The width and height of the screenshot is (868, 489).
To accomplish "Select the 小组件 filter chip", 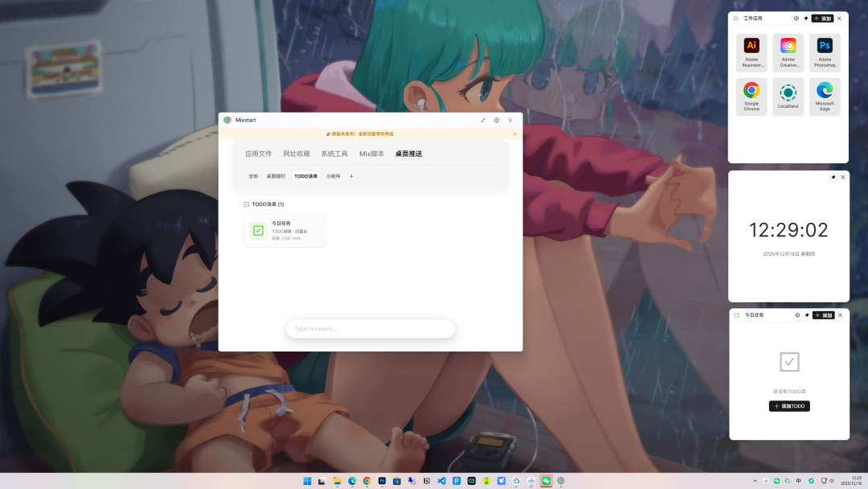I will [x=334, y=175].
